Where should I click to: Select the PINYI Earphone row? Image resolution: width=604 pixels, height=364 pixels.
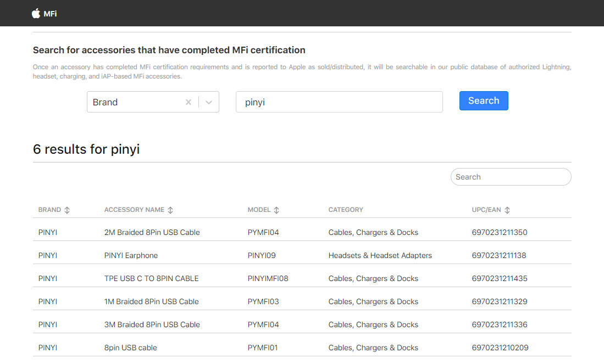point(131,255)
